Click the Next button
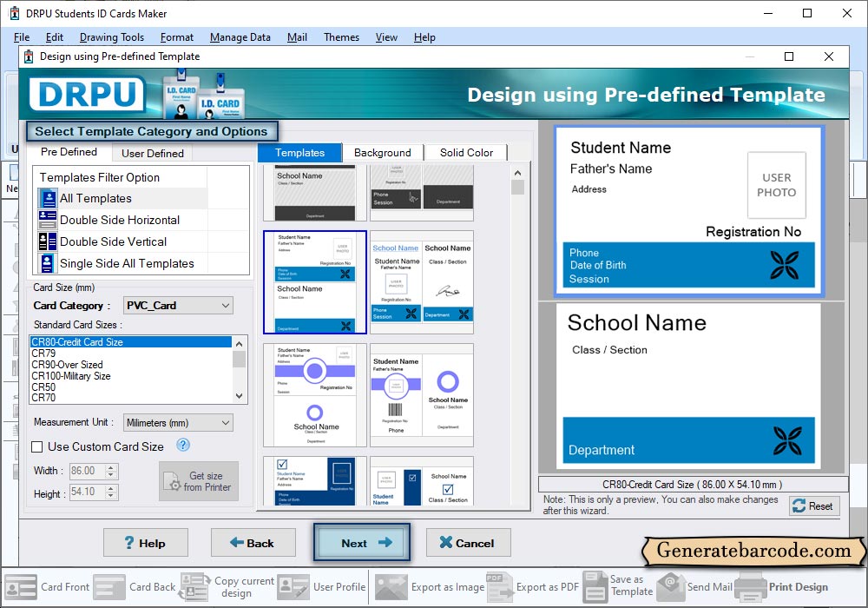The height and width of the screenshot is (608, 868). pos(362,543)
